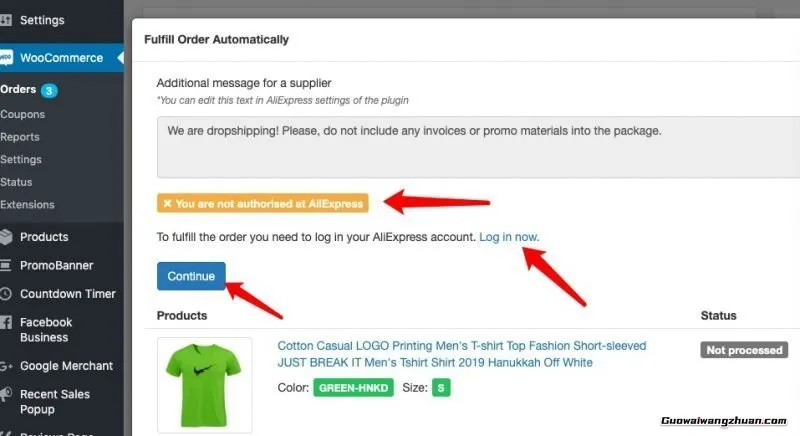Open Reports under WooCommerce
The height and width of the screenshot is (436, 800).
20,137
